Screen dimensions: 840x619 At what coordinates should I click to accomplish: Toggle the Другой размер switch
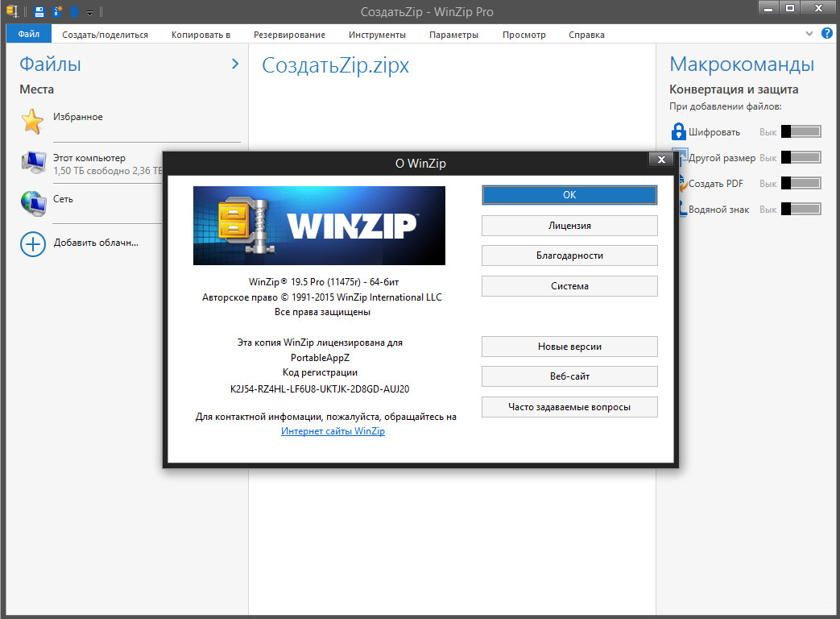click(x=801, y=157)
